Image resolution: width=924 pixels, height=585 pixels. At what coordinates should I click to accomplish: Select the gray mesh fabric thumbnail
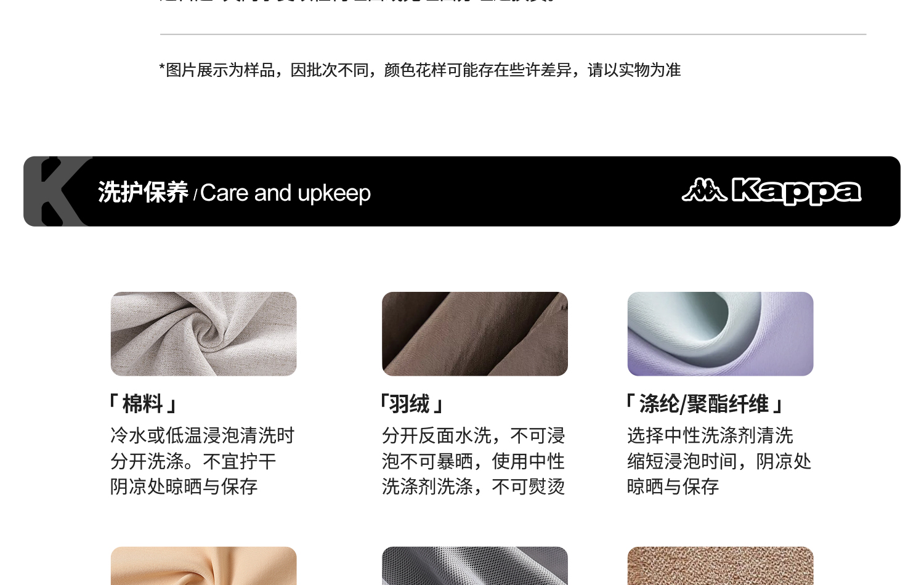pos(475,566)
